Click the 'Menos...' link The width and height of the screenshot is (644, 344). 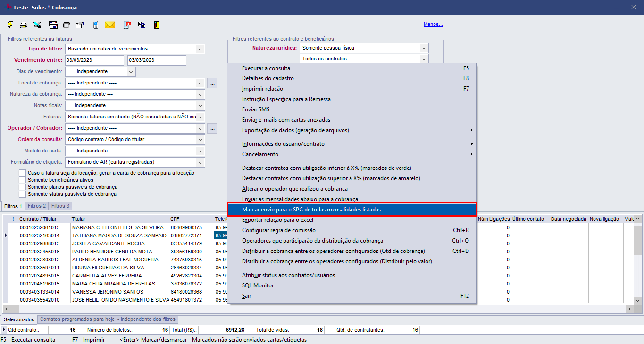point(433,25)
